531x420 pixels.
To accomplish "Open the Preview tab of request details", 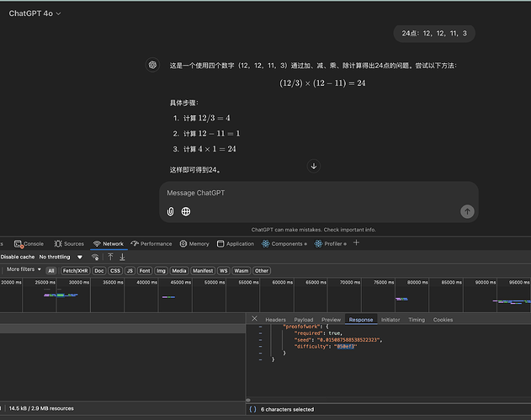I will click(x=331, y=320).
